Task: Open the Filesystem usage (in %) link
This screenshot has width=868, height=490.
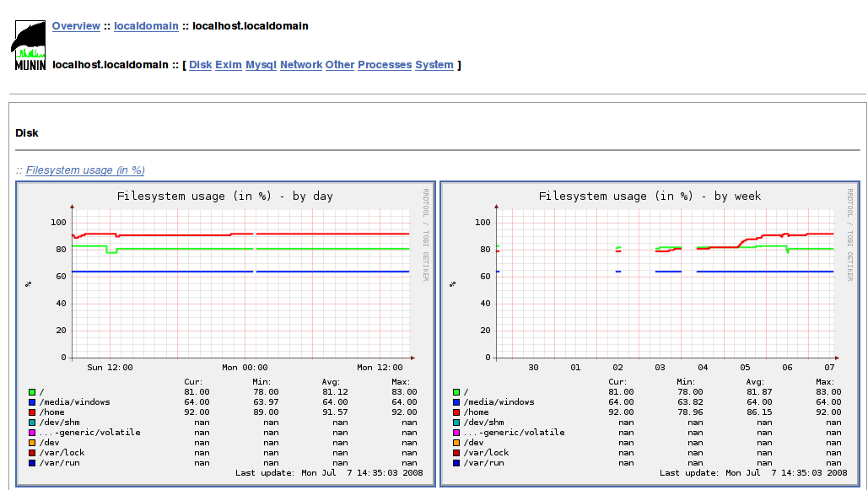Action: 85,170
